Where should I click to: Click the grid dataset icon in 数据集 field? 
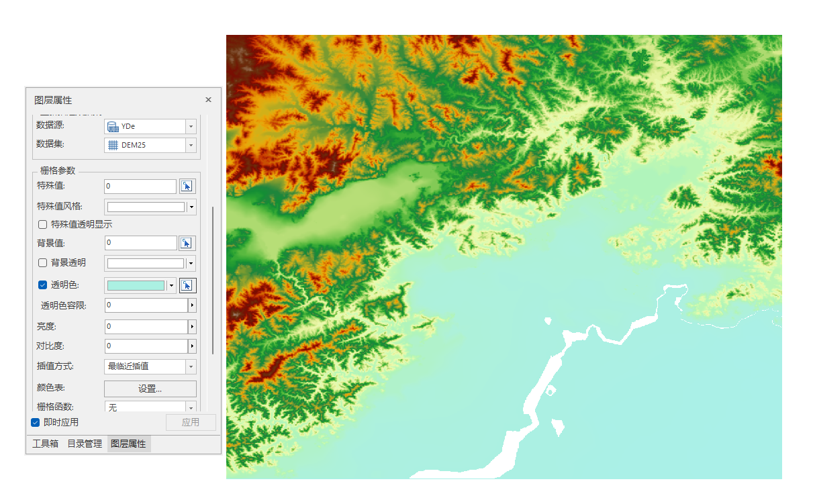coord(113,145)
